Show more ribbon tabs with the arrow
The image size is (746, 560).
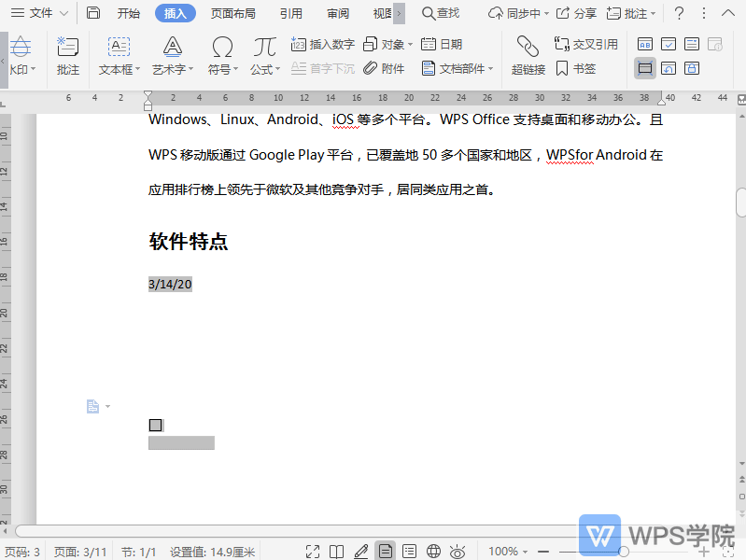pyautogui.click(x=400, y=13)
